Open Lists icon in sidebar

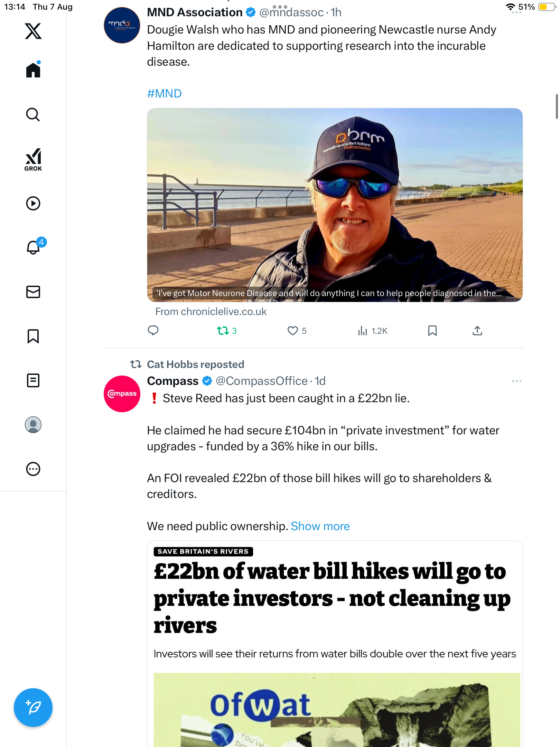click(x=33, y=380)
